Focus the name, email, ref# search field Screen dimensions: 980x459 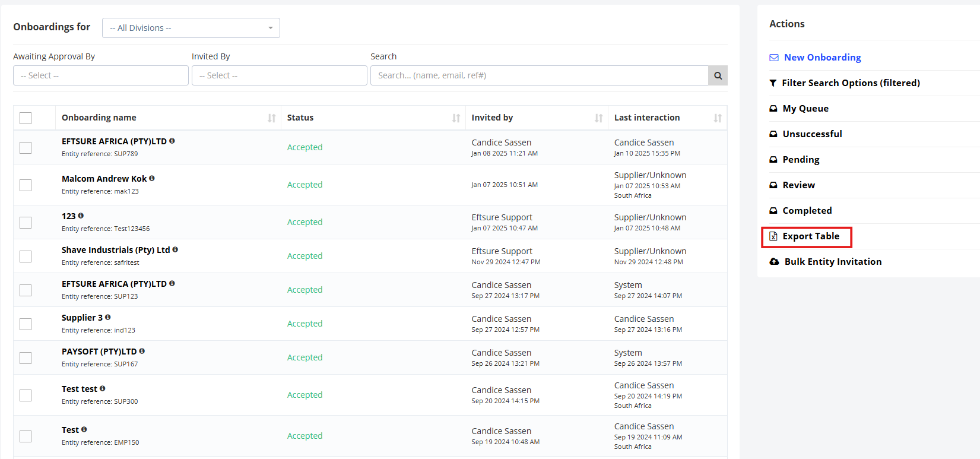pos(539,75)
